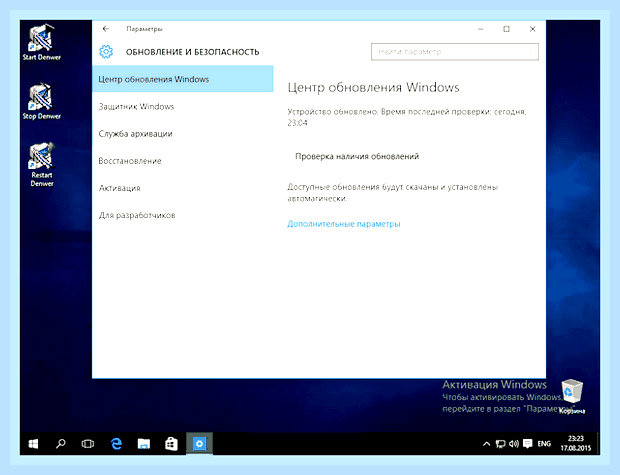This screenshot has width=620, height=475.
Task: Click the Settings app taskbar button
Action: pyautogui.click(x=199, y=444)
